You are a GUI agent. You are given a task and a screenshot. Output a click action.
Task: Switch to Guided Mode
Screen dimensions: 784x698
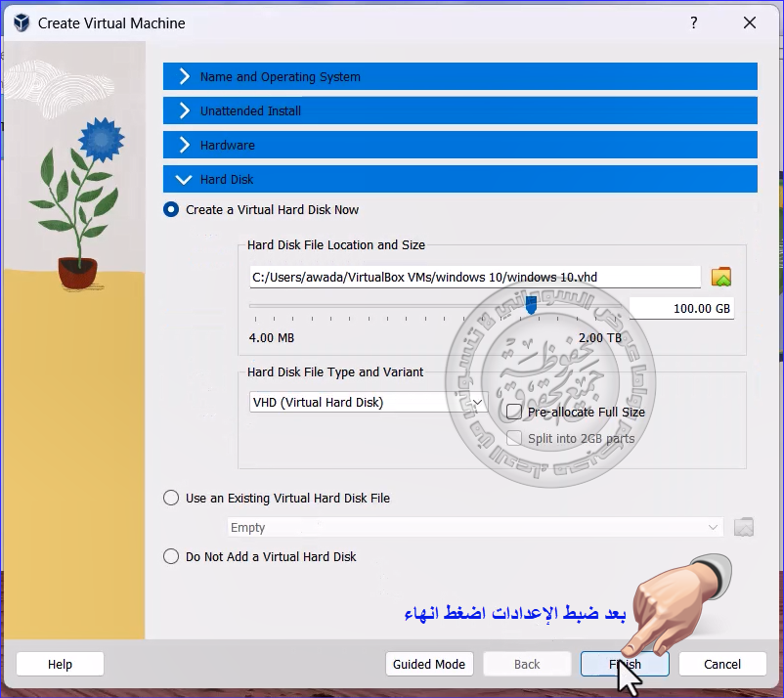tap(429, 664)
